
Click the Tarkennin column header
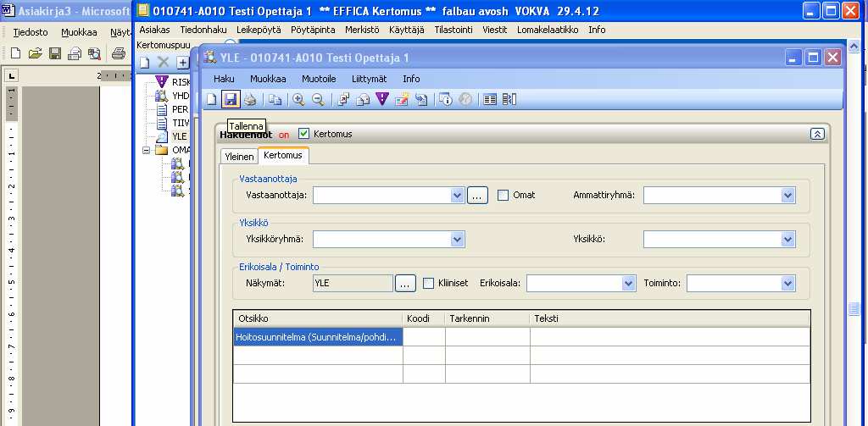pos(487,318)
